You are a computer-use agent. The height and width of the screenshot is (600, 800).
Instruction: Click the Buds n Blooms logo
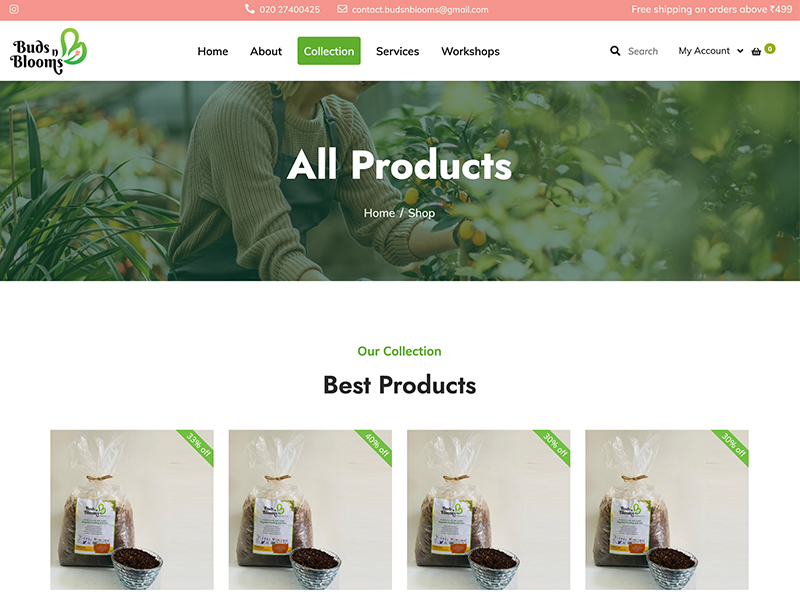tap(48, 51)
